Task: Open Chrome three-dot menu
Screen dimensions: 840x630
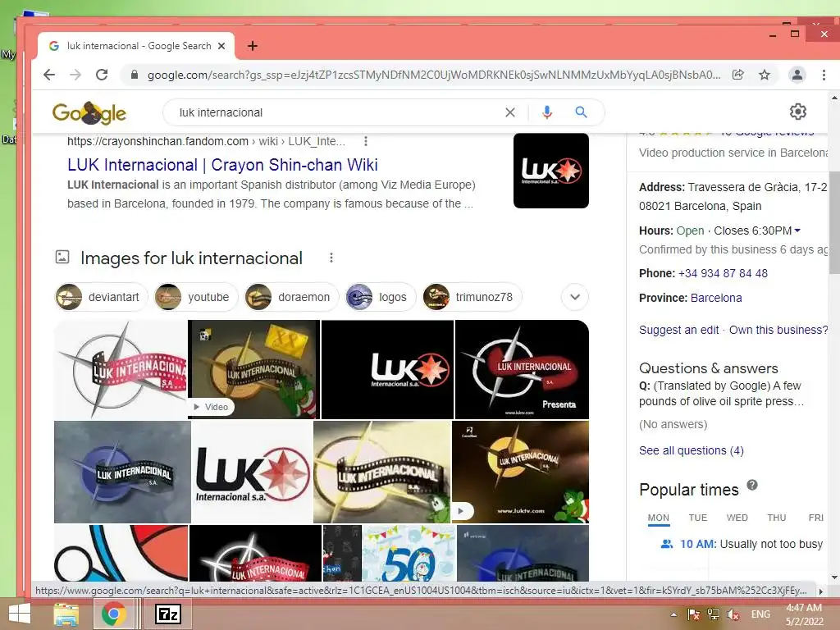Action: click(x=824, y=75)
